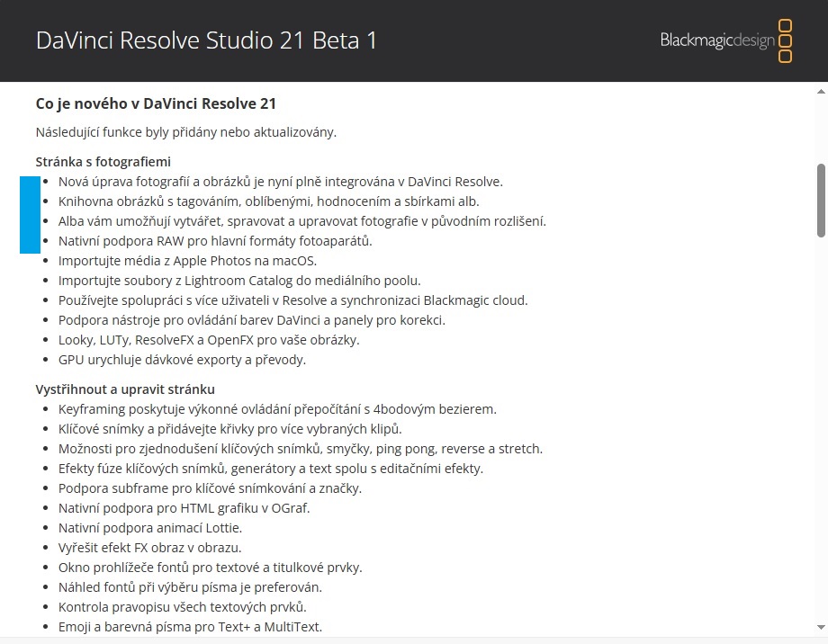828x644 pixels.
Task: Click the vertical scrollbar thumb
Action: (821, 201)
